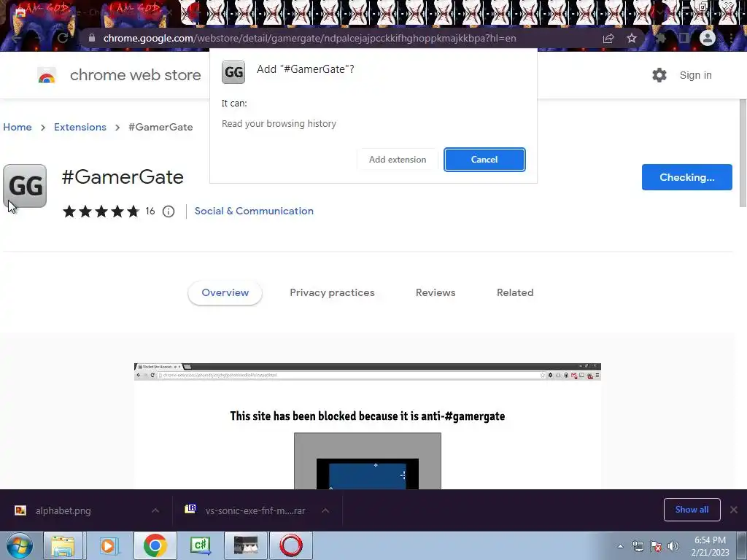Open the Web Store settings gear
This screenshot has width=747, height=560.
tap(659, 75)
